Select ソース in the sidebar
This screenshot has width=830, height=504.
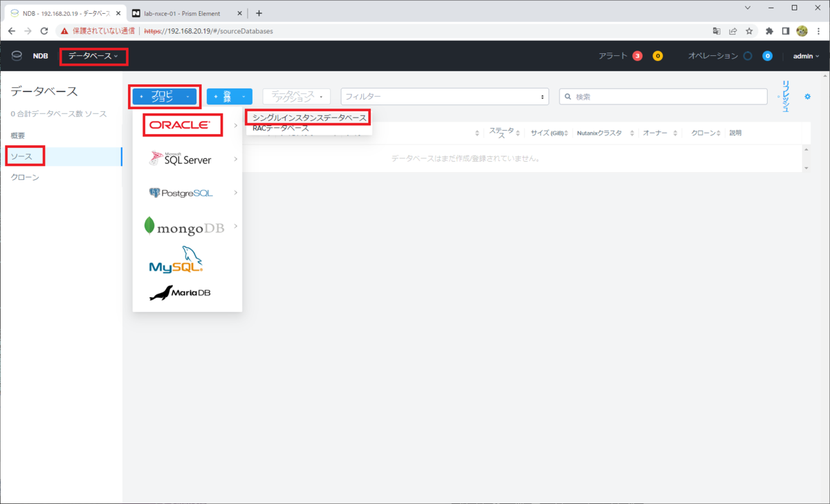point(21,156)
